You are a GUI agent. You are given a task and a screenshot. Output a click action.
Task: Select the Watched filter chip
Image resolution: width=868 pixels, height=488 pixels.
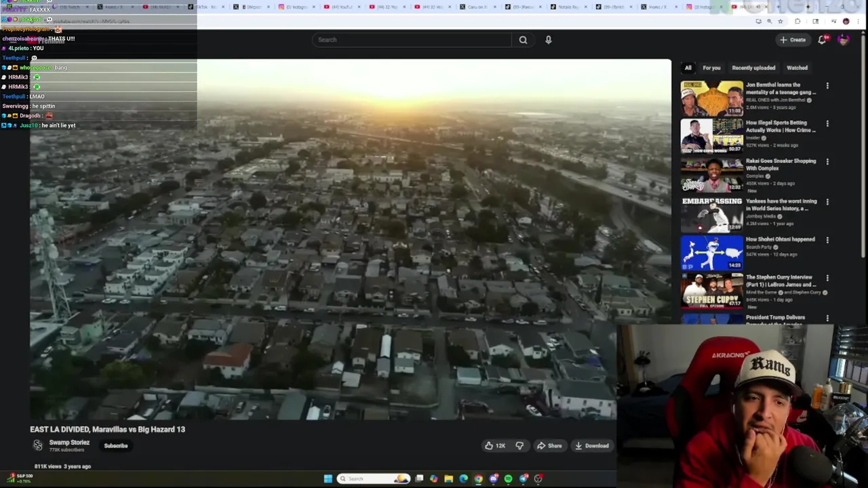tap(797, 68)
